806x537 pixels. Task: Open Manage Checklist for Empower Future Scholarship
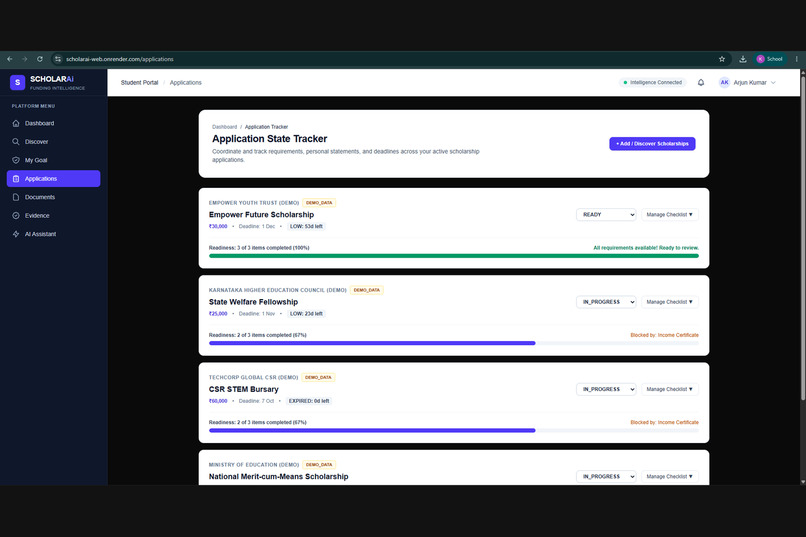(670, 215)
